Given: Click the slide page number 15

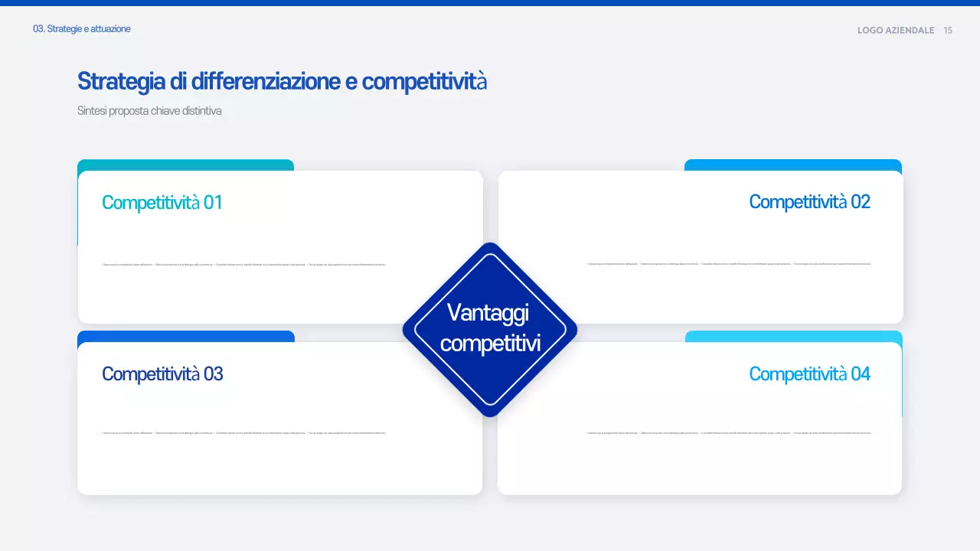Looking at the screenshot, I should pyautogui.click(x=948, y=31).
